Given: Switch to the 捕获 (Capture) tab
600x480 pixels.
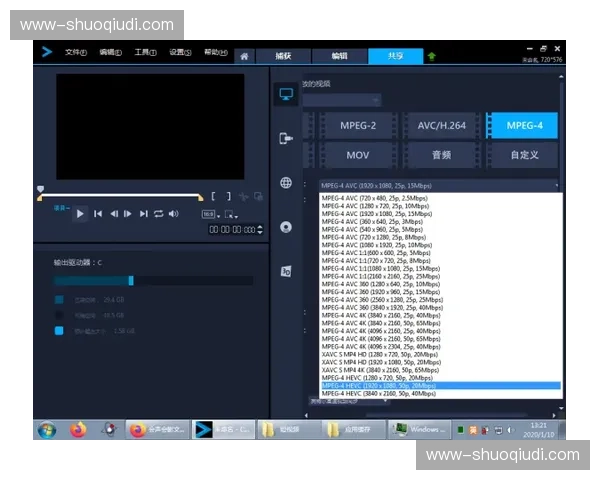Looking at the screenshot, I should [283, 56].
